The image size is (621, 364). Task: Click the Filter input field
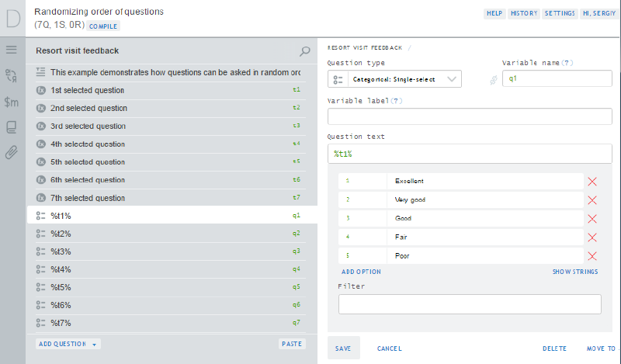pyautogui.click(x=470, y=304)
